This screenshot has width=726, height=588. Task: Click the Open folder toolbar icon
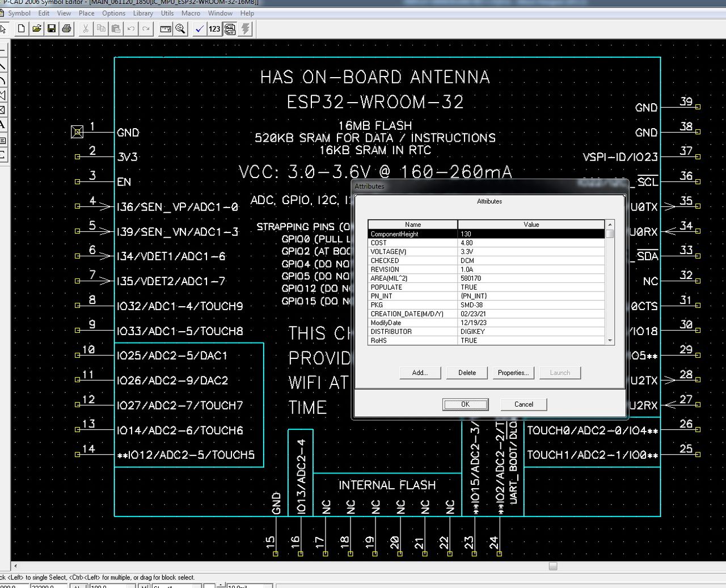pos(36,28)
